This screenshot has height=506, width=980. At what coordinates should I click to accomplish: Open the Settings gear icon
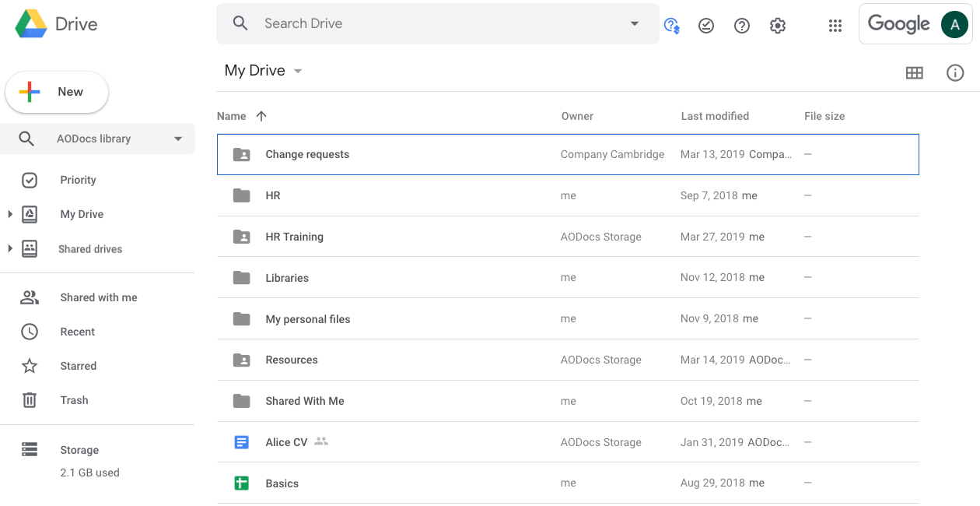click(x=778, y=26)
